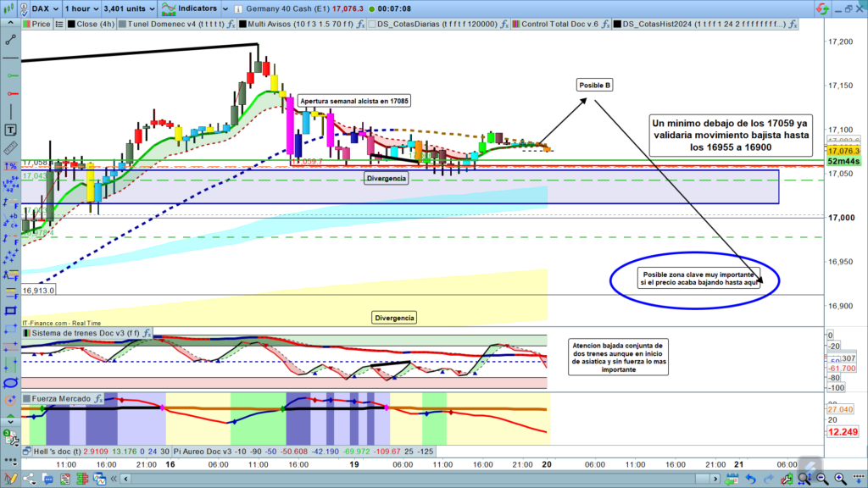Open the 1 hour timeframe dropdown
868x488 pixels.
[81, 8]
